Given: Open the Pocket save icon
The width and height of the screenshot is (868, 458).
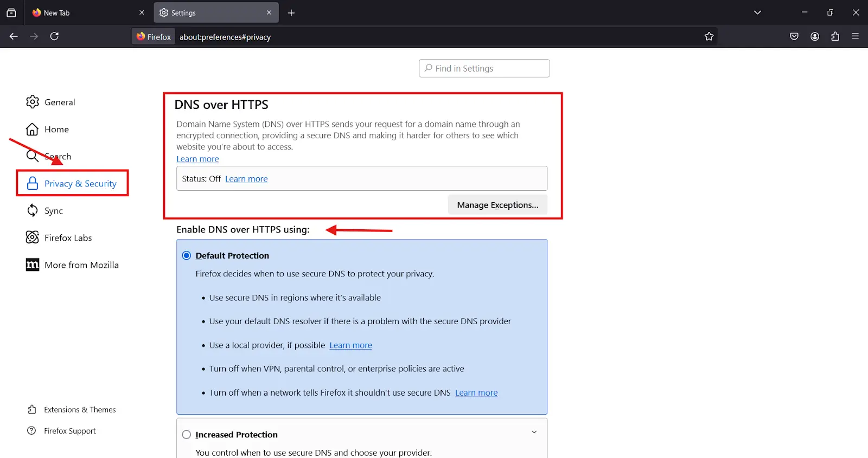Looking at the screenshot, I should [794, 36].
